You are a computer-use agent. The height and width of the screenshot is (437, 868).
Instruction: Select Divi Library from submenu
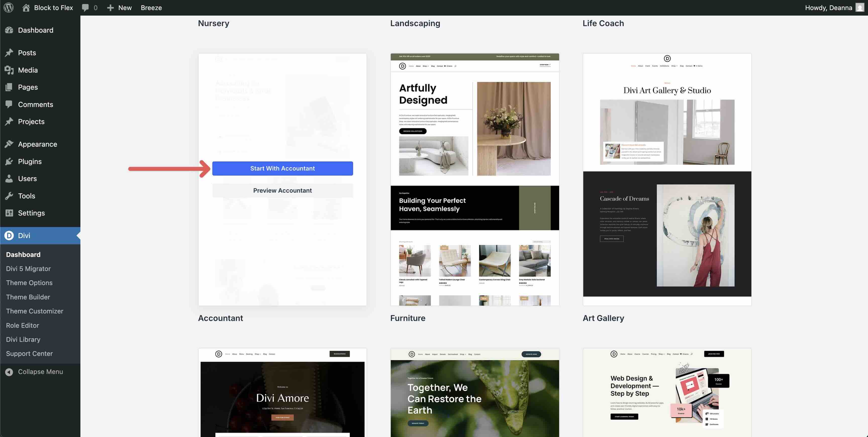click(23, 339)
